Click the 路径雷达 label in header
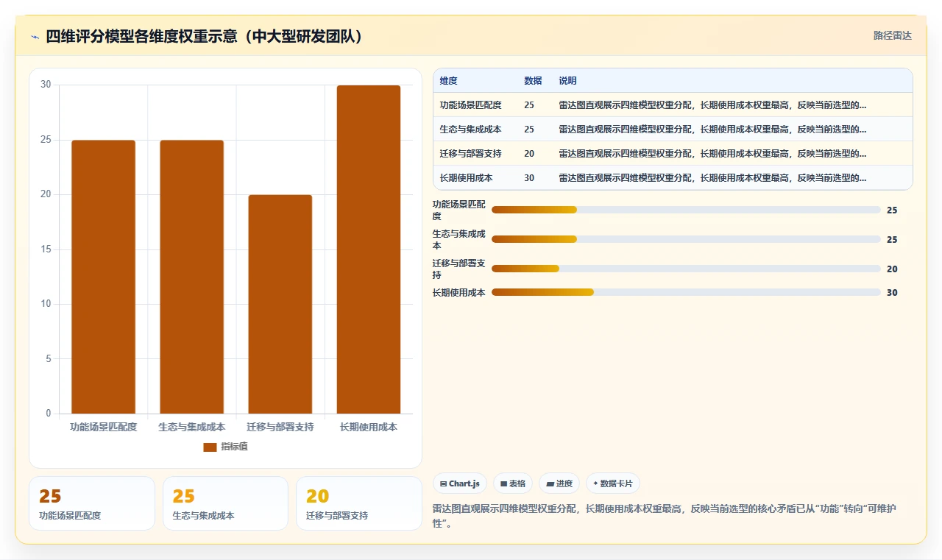 pyautogui.click(x=892, y=35)
